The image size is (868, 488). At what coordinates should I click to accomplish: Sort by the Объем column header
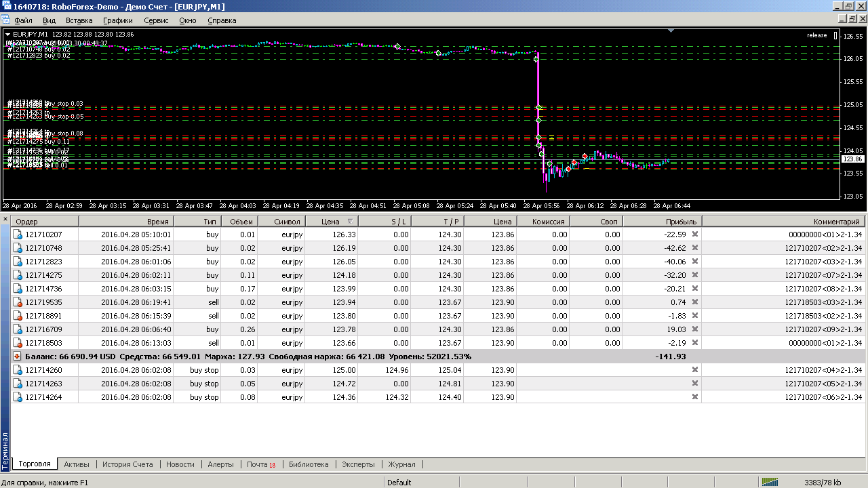tap(239, 221)
